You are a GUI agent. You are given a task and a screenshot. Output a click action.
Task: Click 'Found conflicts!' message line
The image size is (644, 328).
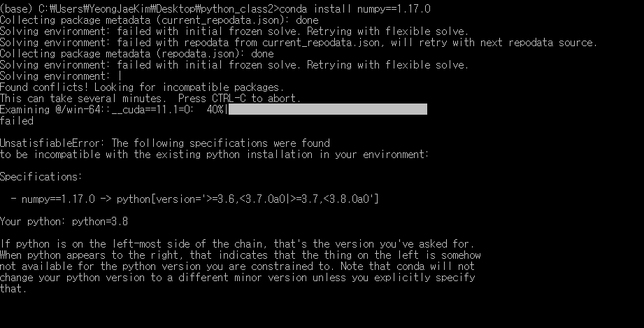tap(142, 87)
